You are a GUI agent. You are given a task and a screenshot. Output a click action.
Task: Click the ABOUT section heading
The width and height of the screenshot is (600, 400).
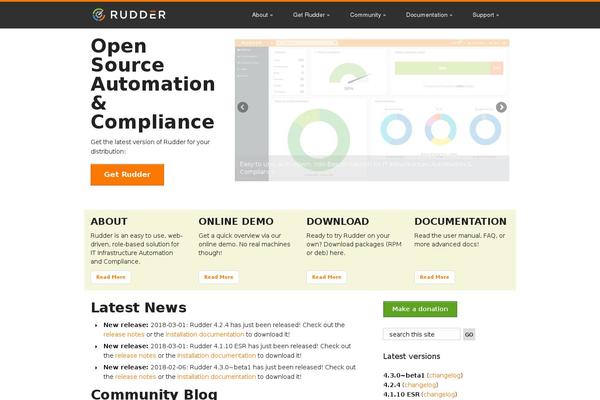[x=109, y=222]
